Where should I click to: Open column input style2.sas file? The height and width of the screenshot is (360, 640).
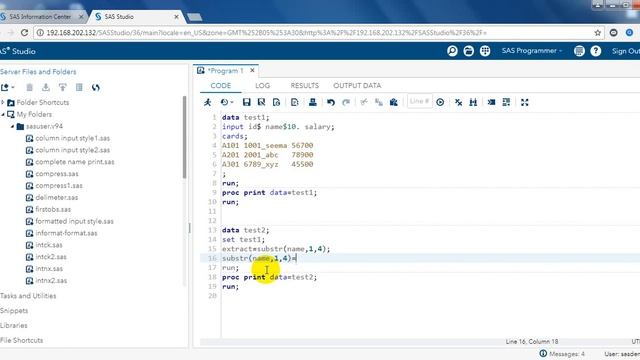pyautogui.click(x=72, y=150)
